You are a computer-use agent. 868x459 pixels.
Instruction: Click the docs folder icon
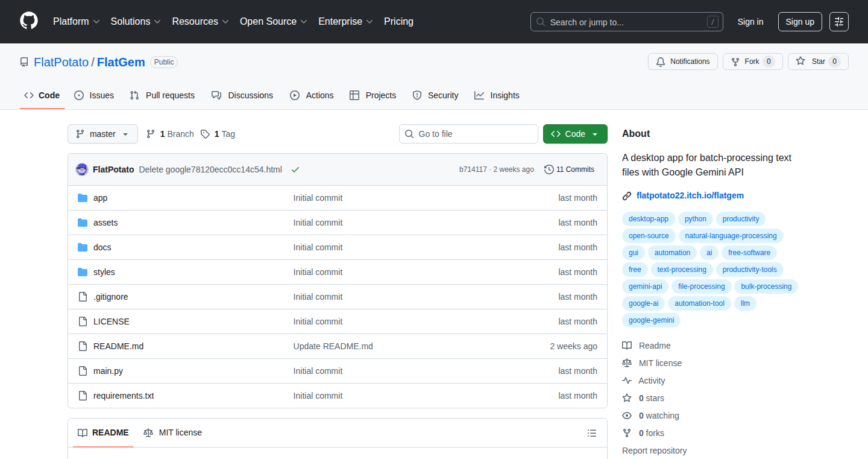click(83, 247)
